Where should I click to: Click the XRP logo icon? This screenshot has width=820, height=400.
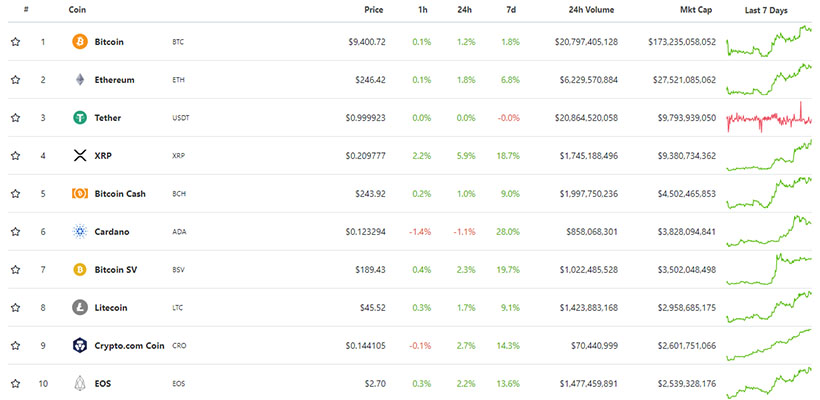(x=79, y=155)
